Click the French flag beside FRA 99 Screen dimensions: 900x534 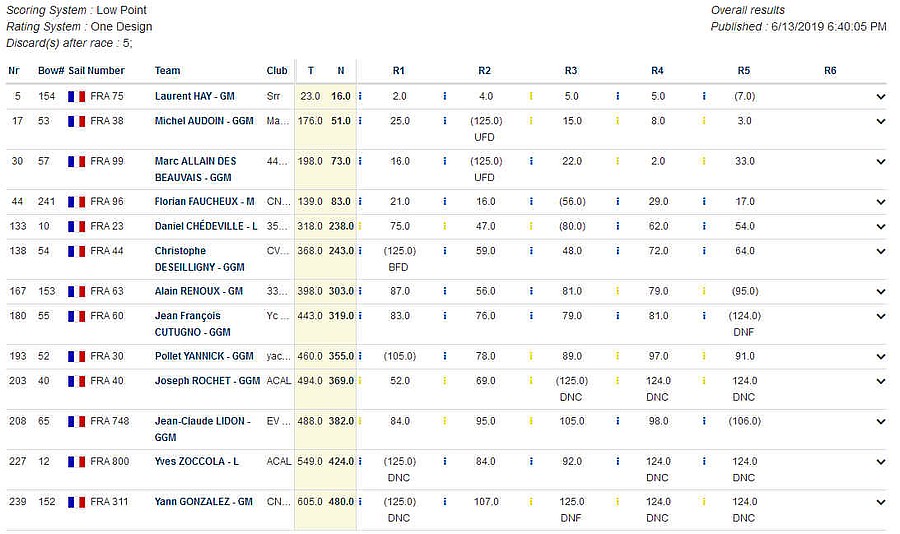76,161
